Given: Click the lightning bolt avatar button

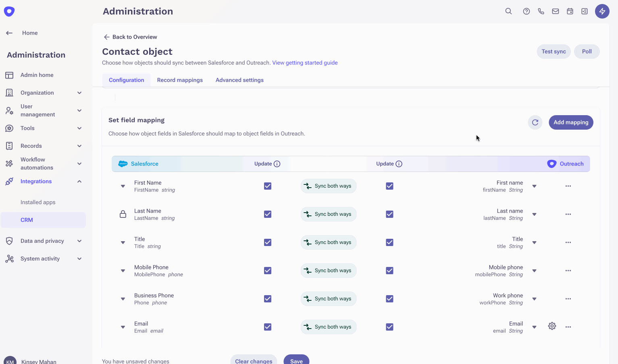Looking at the screenshot, I should coord(602,11).
